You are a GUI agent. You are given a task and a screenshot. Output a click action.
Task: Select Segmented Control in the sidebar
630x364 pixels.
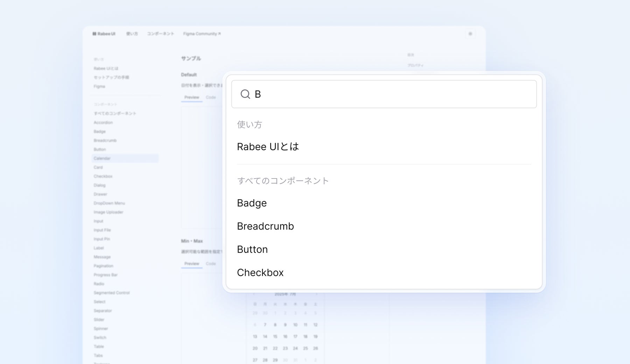(x=112, y=293)
